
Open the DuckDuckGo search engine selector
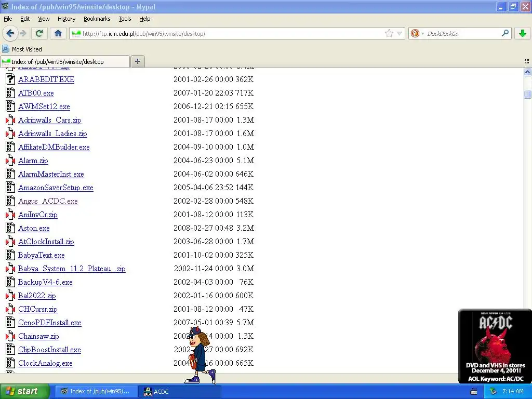coord(417,33)
